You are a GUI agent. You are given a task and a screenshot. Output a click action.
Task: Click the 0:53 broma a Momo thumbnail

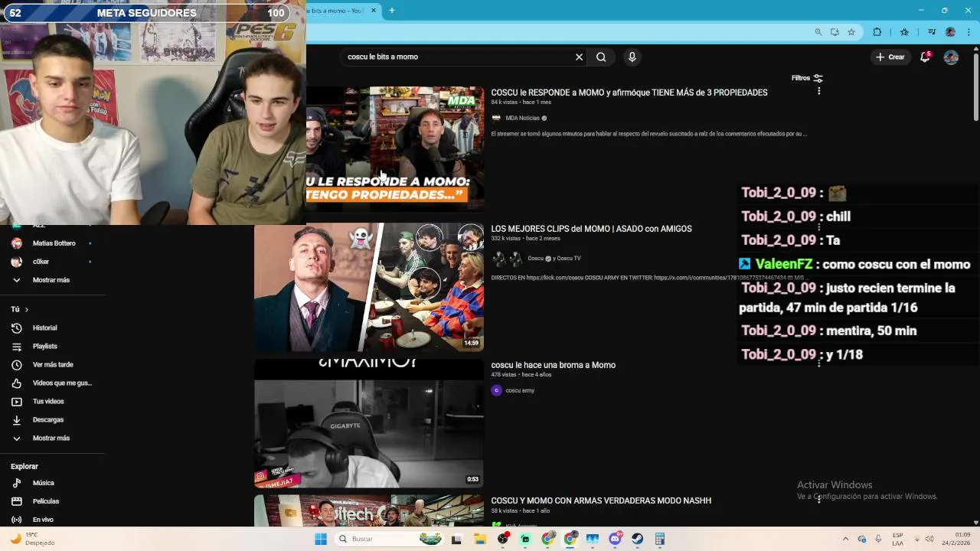click(369, 423)
